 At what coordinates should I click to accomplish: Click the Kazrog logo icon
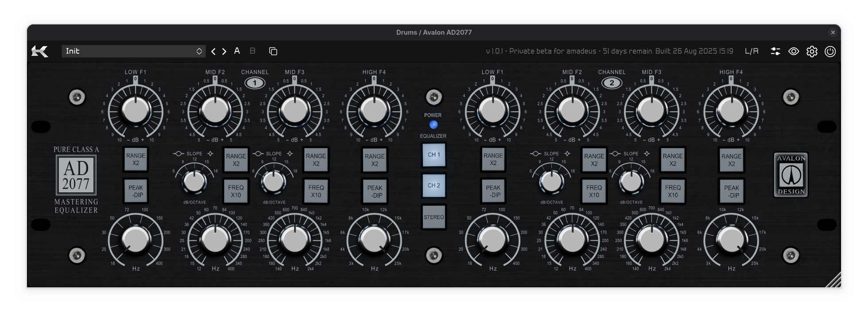click(40, 51)
